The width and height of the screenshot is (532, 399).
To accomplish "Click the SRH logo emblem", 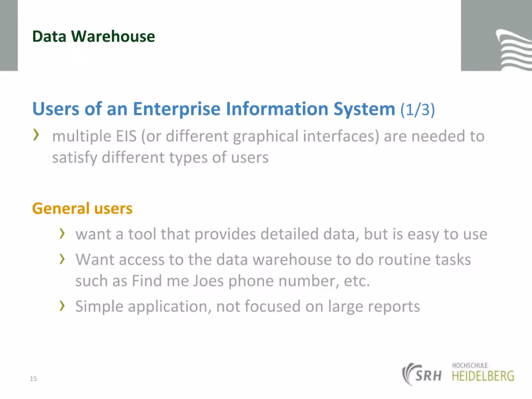I will 422,374.
